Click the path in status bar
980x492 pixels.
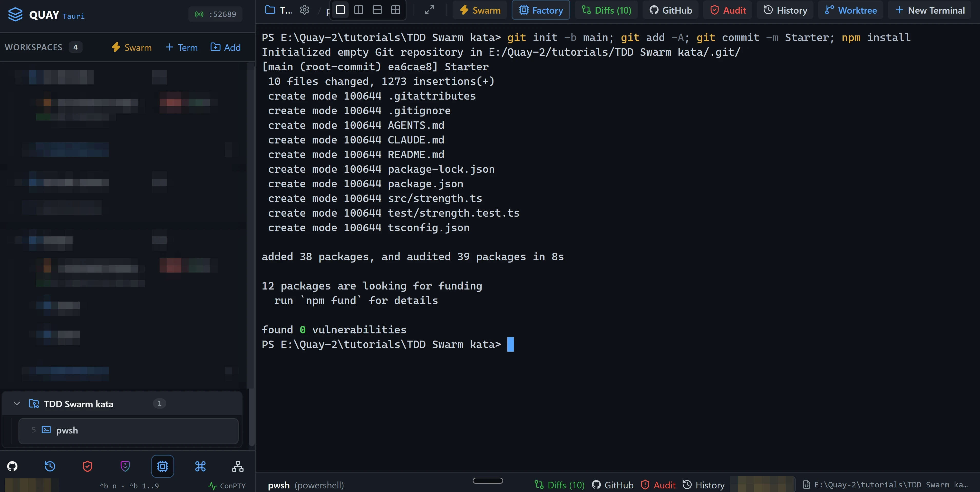click(885, 485)
